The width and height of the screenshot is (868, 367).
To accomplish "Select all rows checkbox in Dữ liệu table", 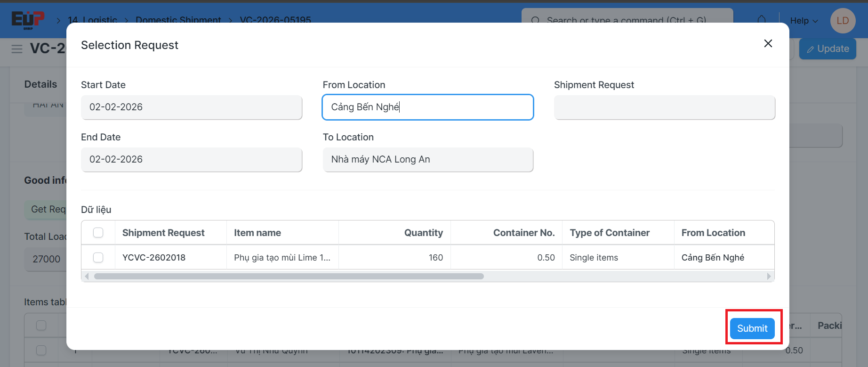I will pos(98,233).
